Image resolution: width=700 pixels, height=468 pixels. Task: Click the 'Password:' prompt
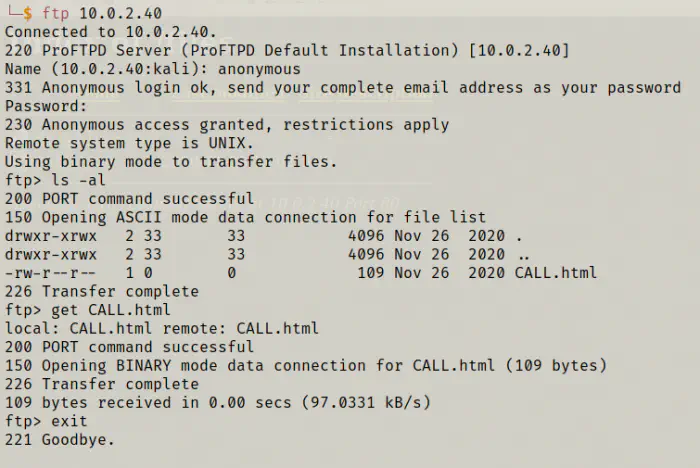[x=46, y=106]
